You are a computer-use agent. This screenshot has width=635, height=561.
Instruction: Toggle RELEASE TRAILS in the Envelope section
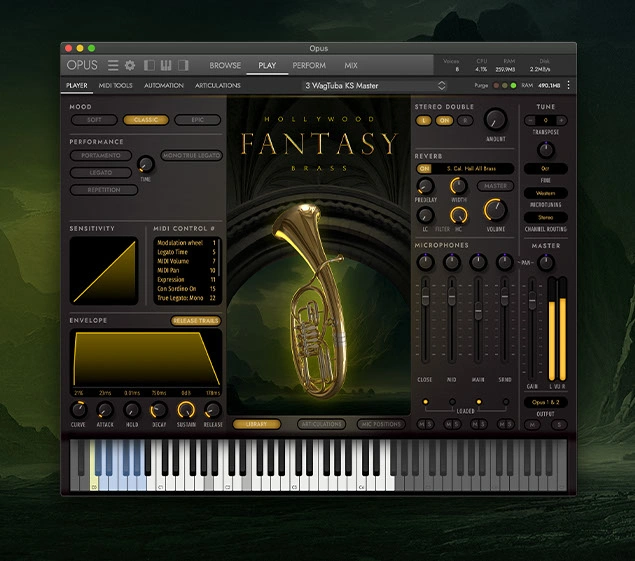click(x=196, y=321)
